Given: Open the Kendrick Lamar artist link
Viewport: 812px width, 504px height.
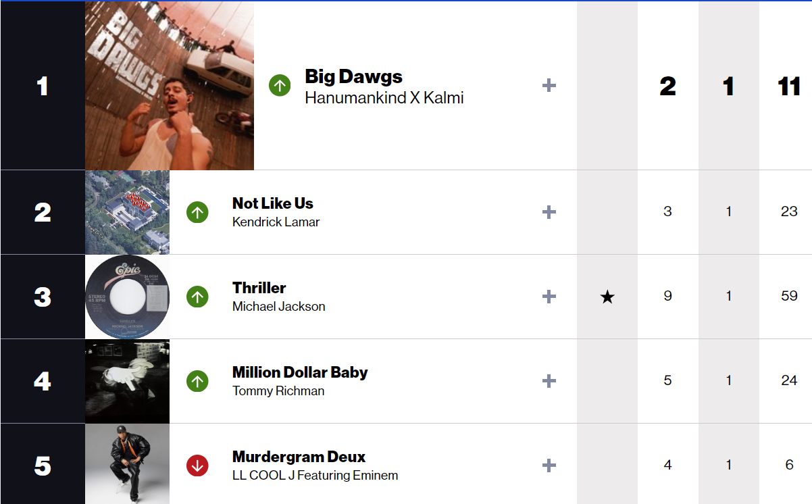Looking at the screenshot, I should (276, 222).
